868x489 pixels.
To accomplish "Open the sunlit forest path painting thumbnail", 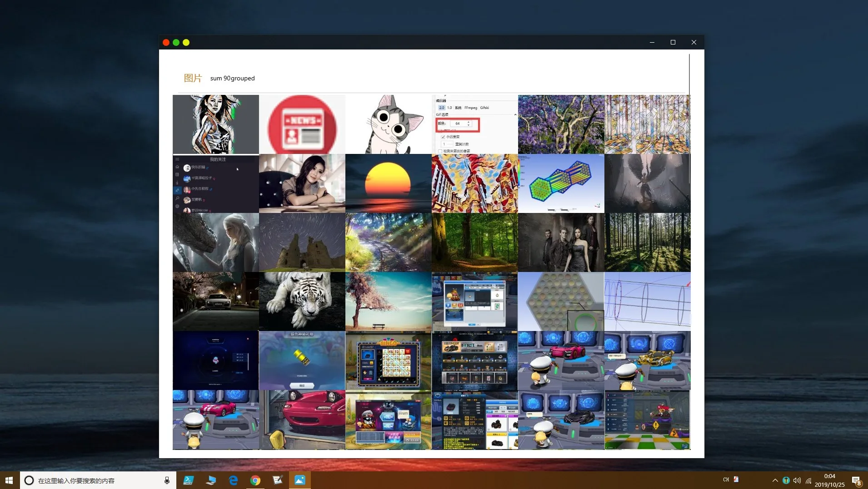I will 389,242.
